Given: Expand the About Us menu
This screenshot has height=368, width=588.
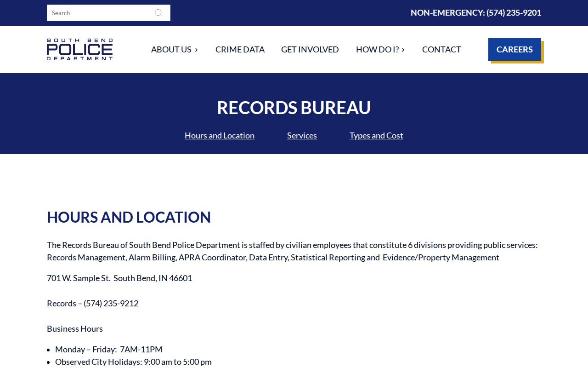Looking at the screenshot, I should [x=174, y=49].
